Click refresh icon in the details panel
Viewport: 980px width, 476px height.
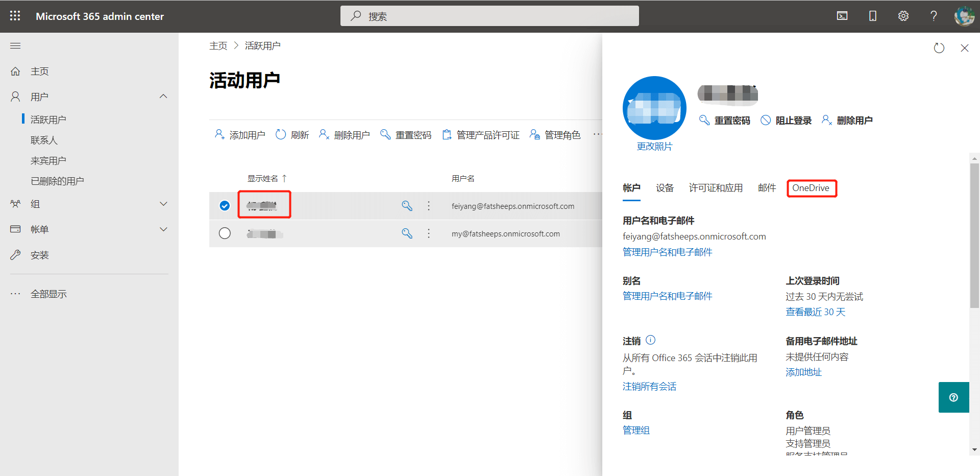[x=939, y=48]
